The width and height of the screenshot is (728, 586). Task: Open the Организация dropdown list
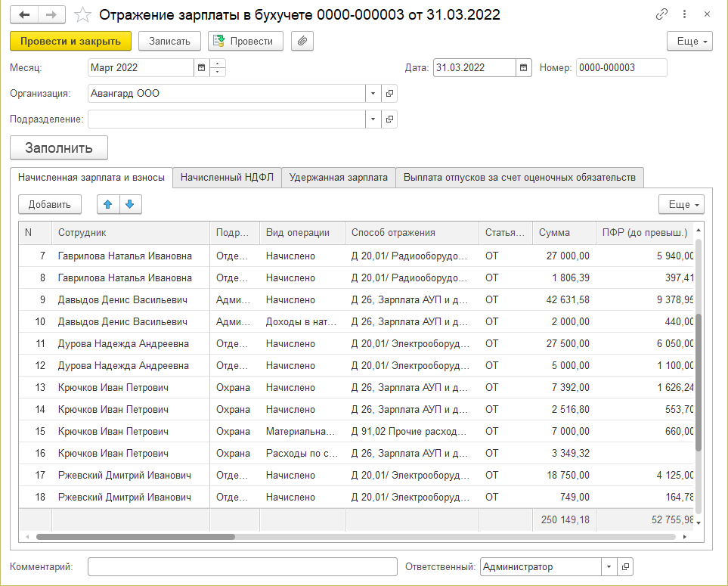click(373, 94)
